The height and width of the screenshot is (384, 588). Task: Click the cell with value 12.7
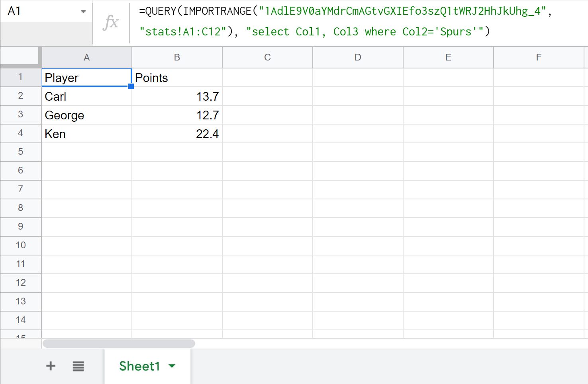coord(177,115)
